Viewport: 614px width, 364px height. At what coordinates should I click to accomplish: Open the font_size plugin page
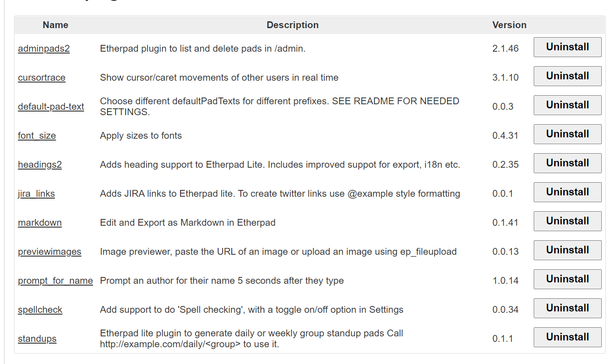37,136
